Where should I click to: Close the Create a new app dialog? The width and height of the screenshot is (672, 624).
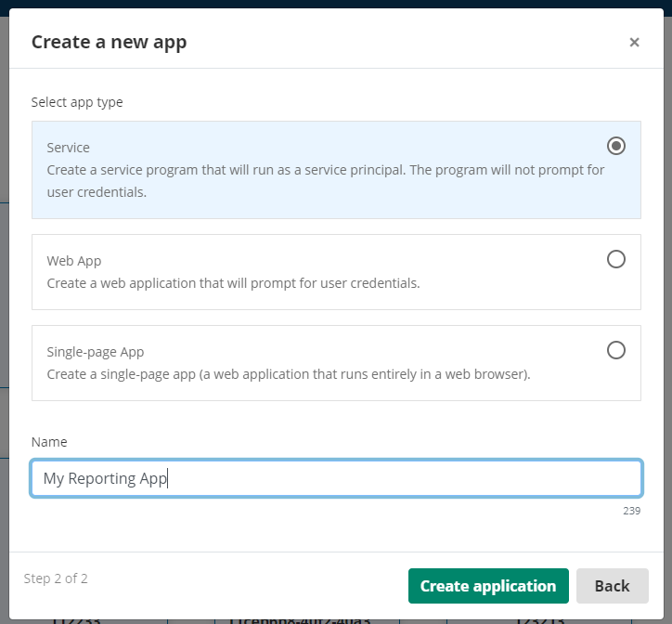(634, 42)
